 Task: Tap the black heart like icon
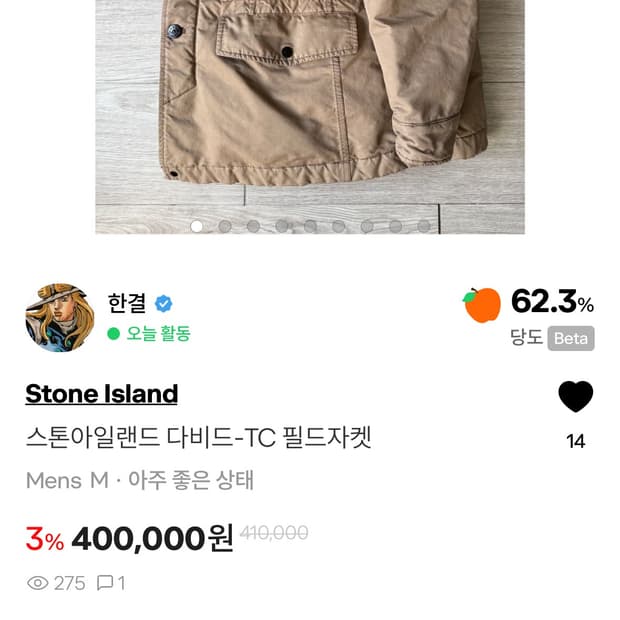pos(575,397)
